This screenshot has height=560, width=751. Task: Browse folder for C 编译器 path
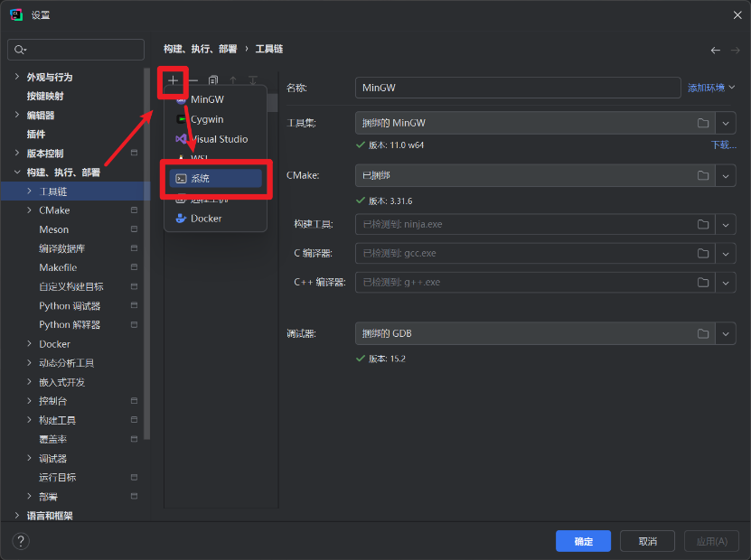(x=702, y=253)
